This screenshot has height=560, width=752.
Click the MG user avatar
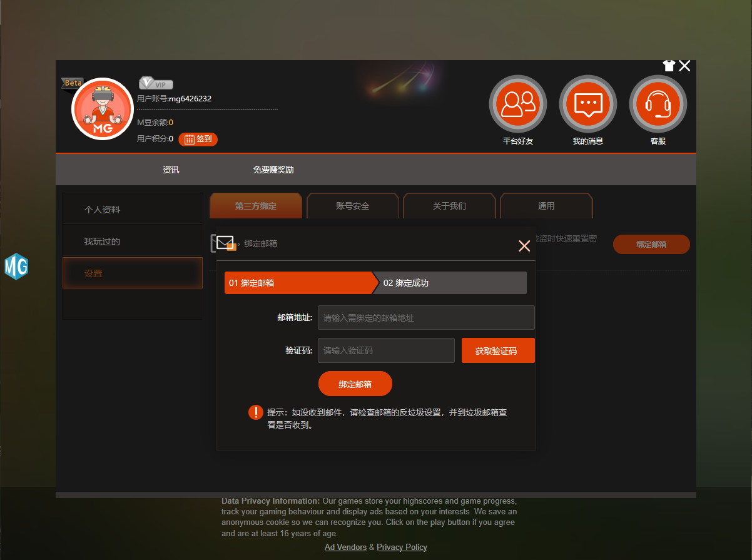(103, 109)
